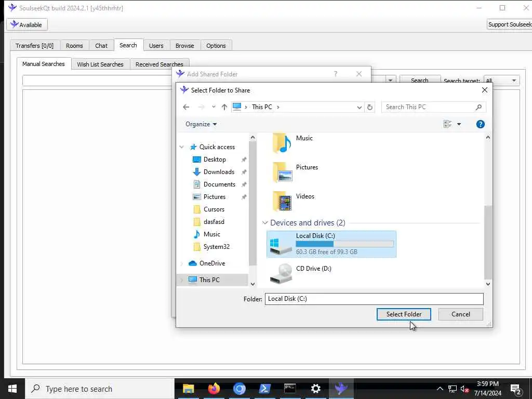
Task: Launch Firefox from the taskbar
Action: (x=214, y=389)
